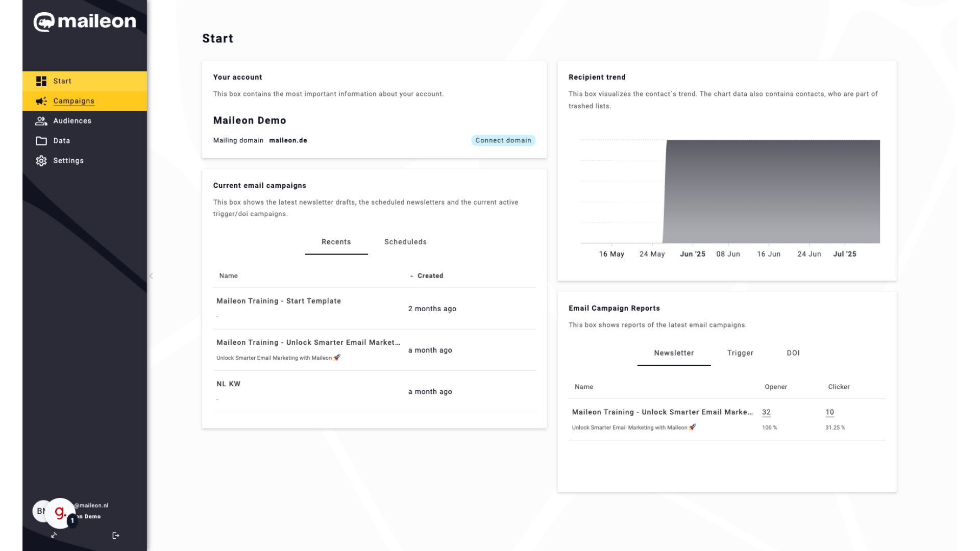This screenshot has height=551, width=980.
Task: Open report Maileon Training - Unlock Smarter Email Marke…
Action: 662,412
